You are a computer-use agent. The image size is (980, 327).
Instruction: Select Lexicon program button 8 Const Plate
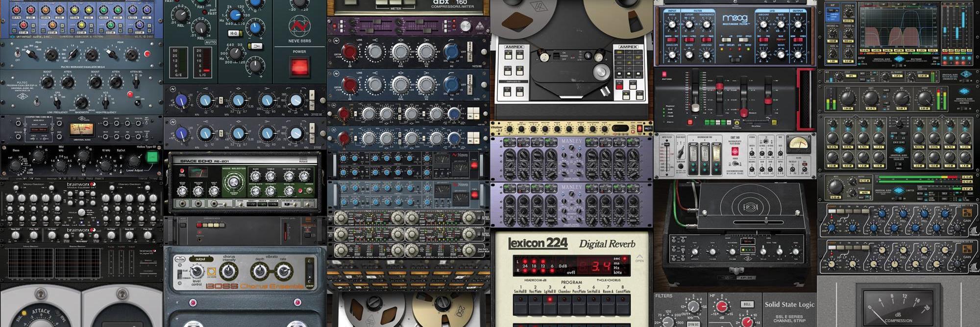click(623, 305)
